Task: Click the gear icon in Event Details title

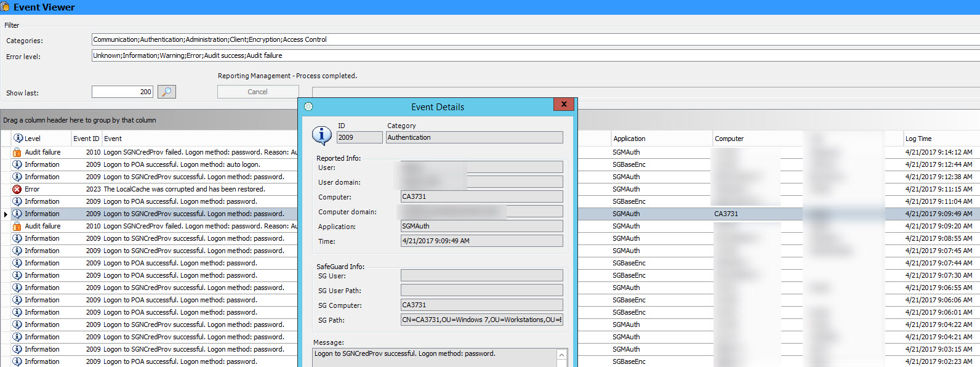Action: 308,107
